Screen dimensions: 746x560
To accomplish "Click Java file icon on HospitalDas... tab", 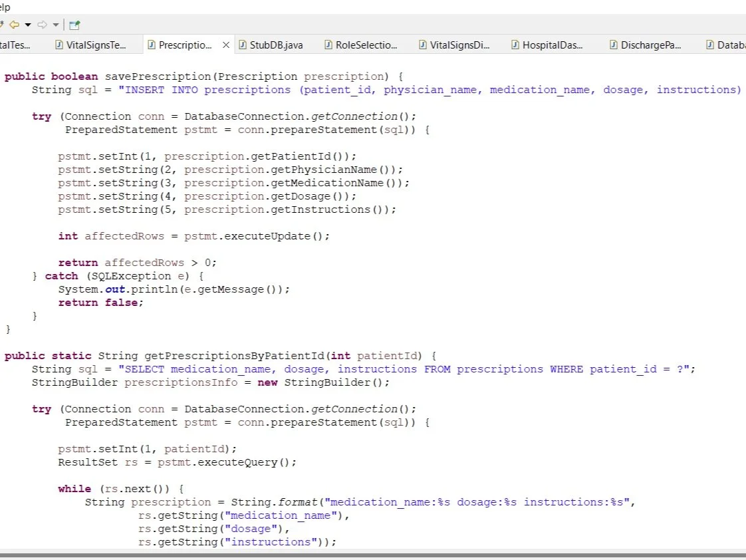I will tap(515, 45).
